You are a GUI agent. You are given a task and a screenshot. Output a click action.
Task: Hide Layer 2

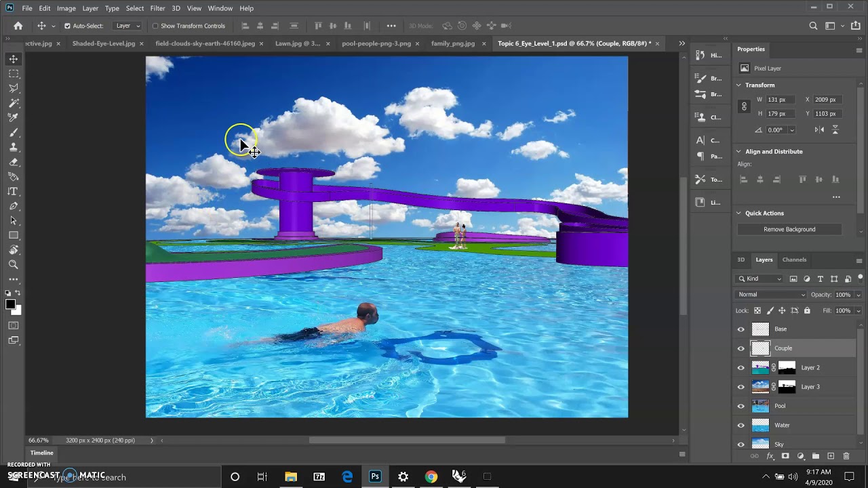[x=741, y=368]
